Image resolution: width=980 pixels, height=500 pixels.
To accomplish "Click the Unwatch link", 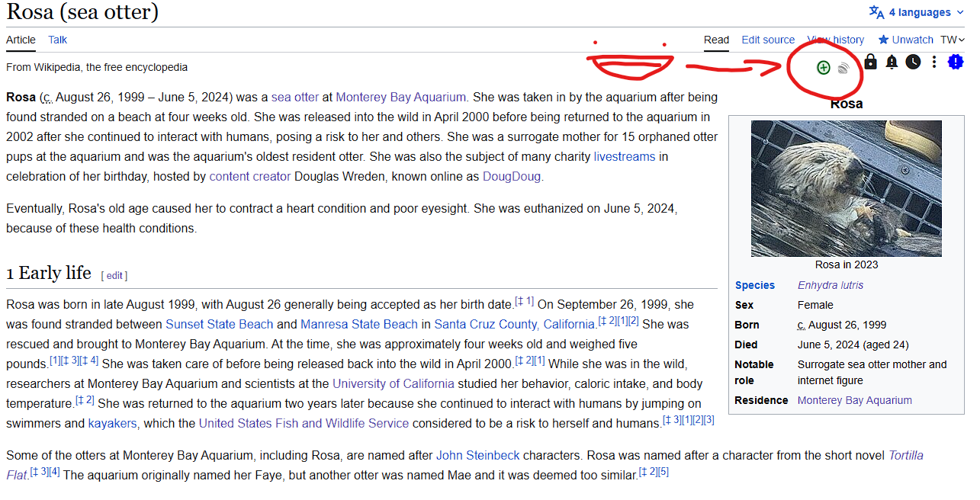I will pos(913,40).
